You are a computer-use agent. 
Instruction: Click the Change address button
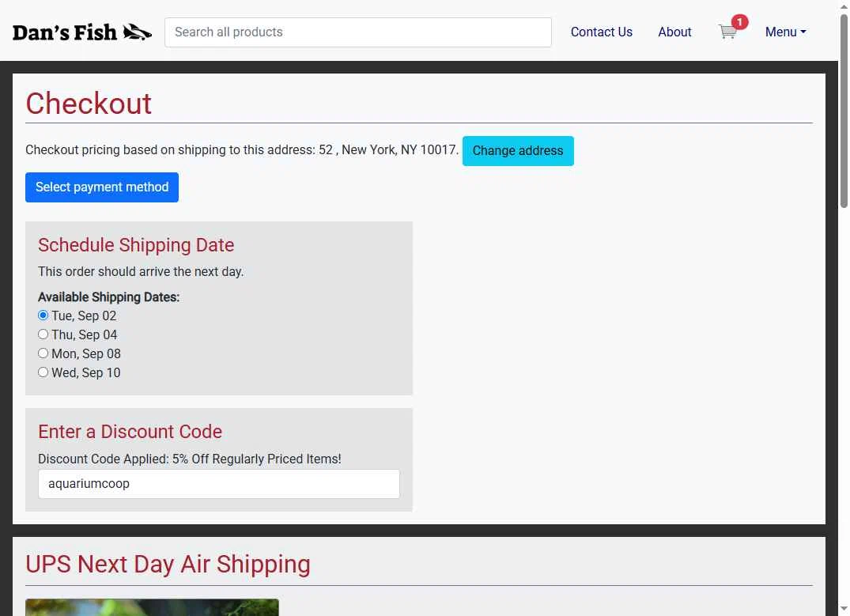click(518, 151)
